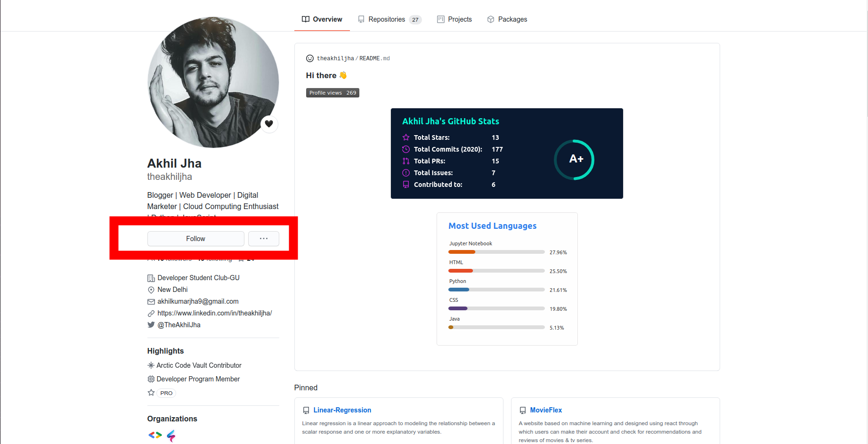The height and width of the screenshot is (444, 868).
Task: Click the Total Commits clock icon
Action: click(x=406, y=149)
